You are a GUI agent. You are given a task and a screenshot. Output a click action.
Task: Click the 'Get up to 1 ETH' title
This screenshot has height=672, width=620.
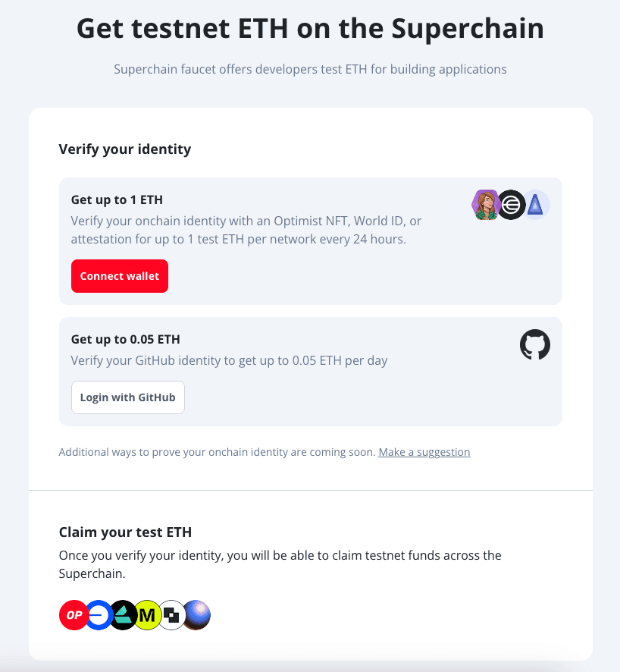117,200
